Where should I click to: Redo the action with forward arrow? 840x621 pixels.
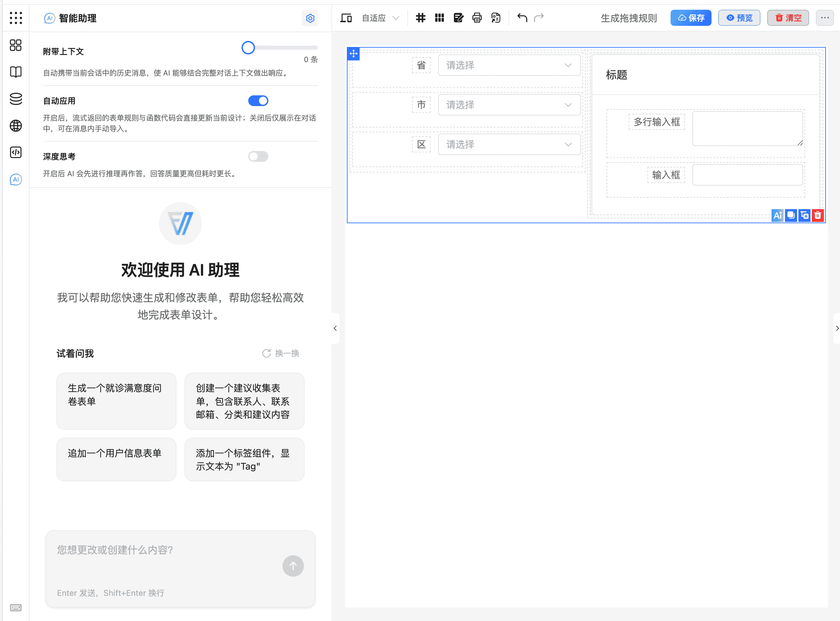[539, 18]
